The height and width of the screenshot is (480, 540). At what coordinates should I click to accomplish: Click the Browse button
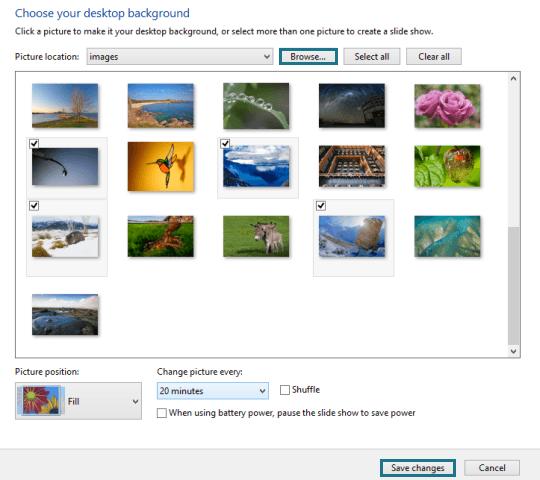(x=308, y=56)
